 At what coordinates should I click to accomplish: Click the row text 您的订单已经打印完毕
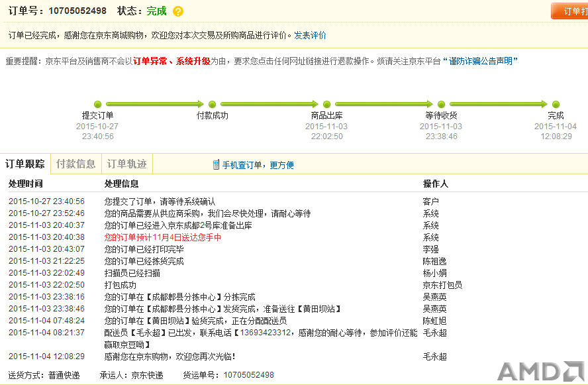click(x=144, y=250)
